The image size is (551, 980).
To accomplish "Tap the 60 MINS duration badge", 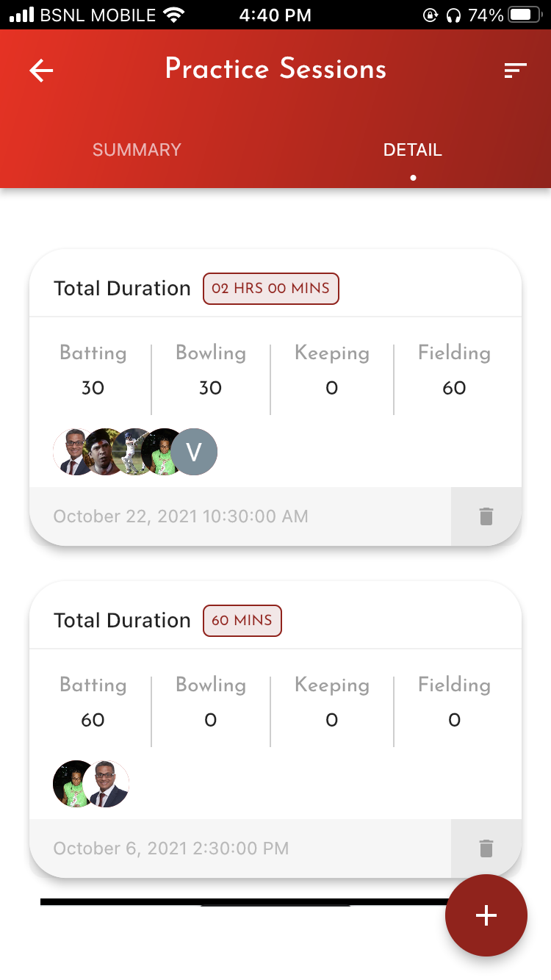I will coord(242,621).
